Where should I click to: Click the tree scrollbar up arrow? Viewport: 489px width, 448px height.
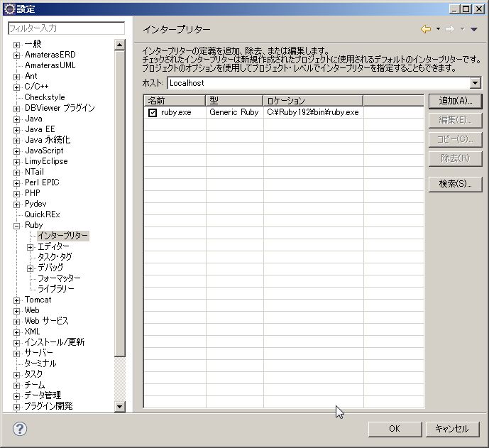(x=120, y=45)
